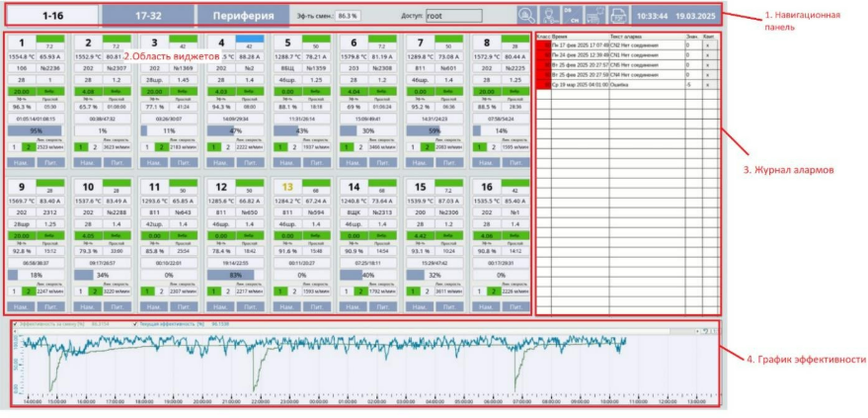The image size is (868, 418).
Task: Click the 1579.8 °C temperature in widget 6
Action: 354,56
